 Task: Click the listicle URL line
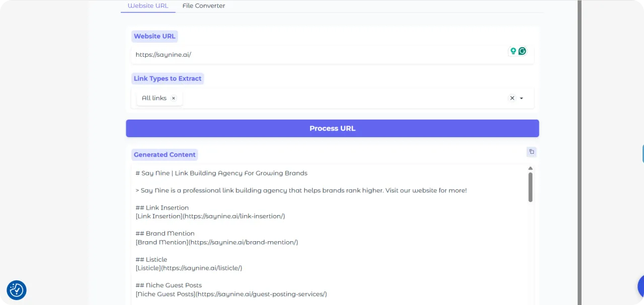[x=189, y=268]
